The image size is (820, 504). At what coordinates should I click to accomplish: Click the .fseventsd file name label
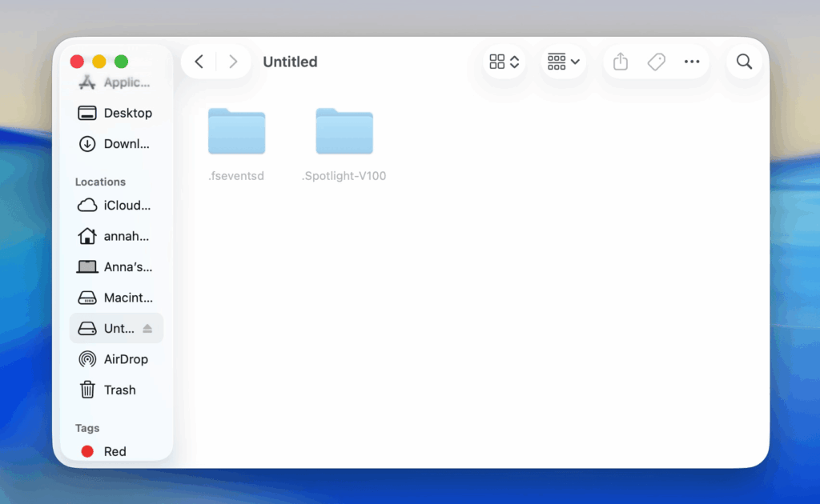(x=236, y=176)
